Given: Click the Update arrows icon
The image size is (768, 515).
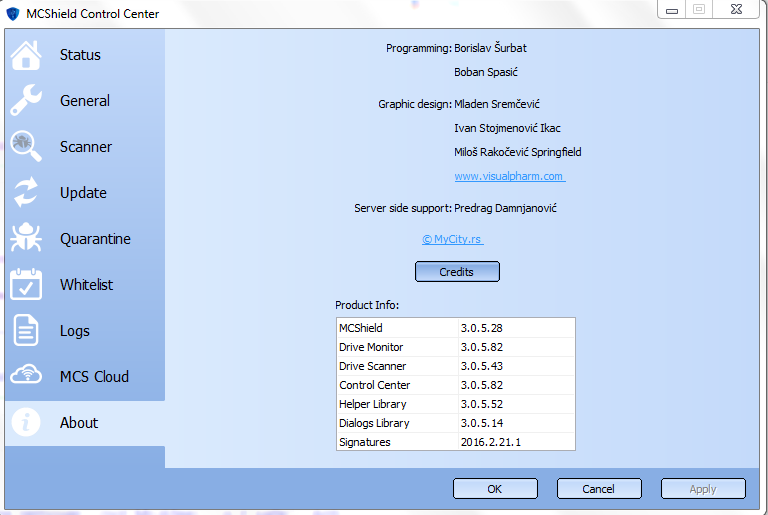Looking at the screenshot, I should (x=26, y=192).
